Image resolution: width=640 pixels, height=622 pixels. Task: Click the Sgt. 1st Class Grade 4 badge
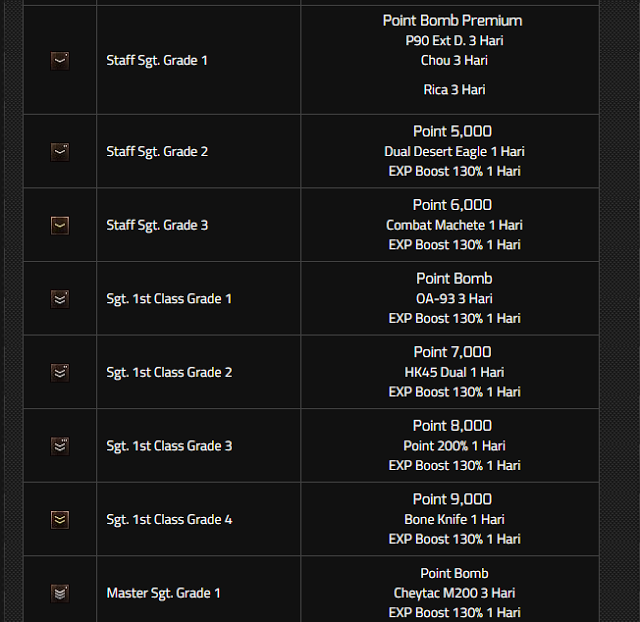click(x=60, y=519)
